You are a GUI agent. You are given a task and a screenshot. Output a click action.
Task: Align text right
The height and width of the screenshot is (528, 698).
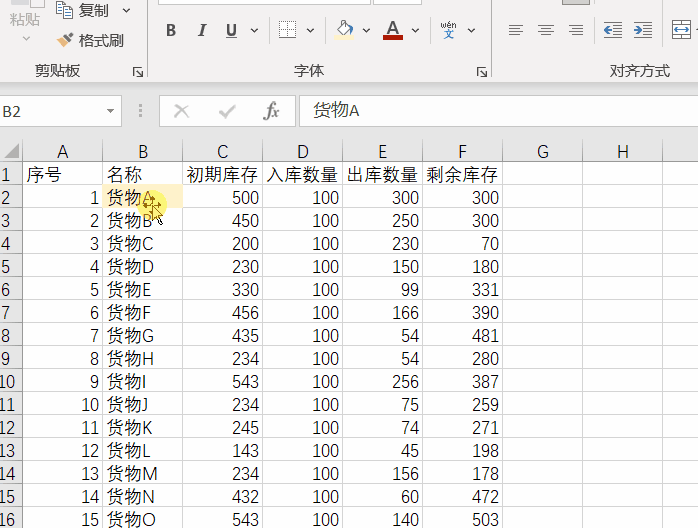click(x=576, y=30)
